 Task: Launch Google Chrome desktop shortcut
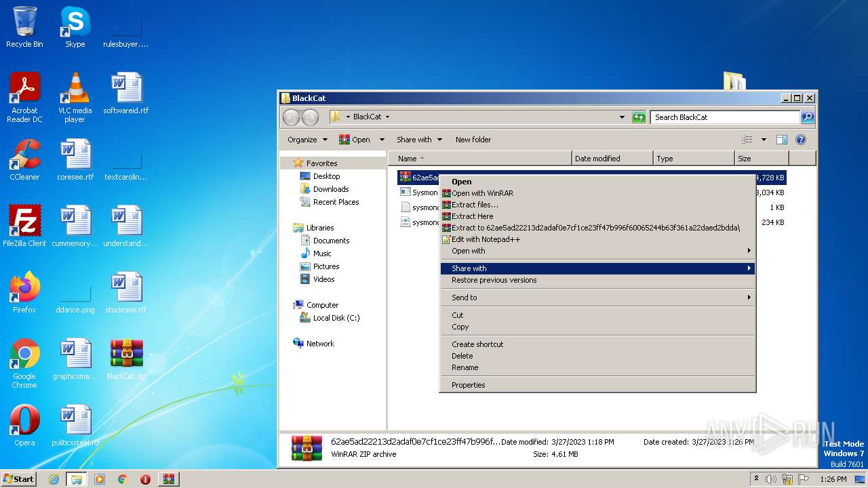click(24, 364)
